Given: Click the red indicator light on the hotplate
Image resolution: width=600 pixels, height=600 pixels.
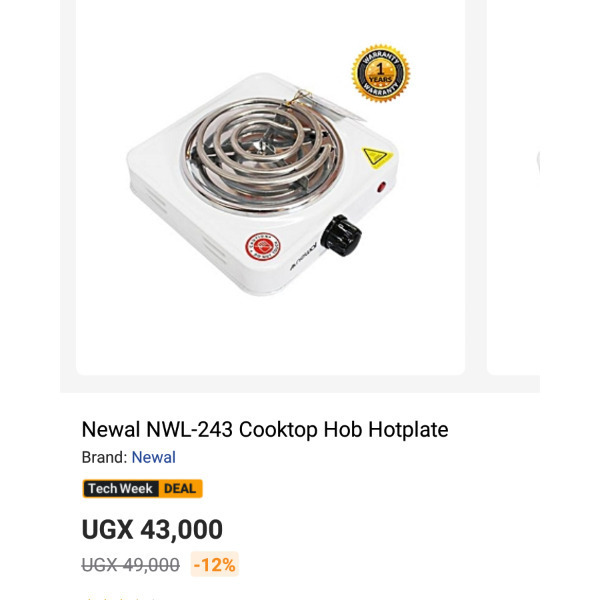Looking at the screenshot, I should tap(382, 188).
